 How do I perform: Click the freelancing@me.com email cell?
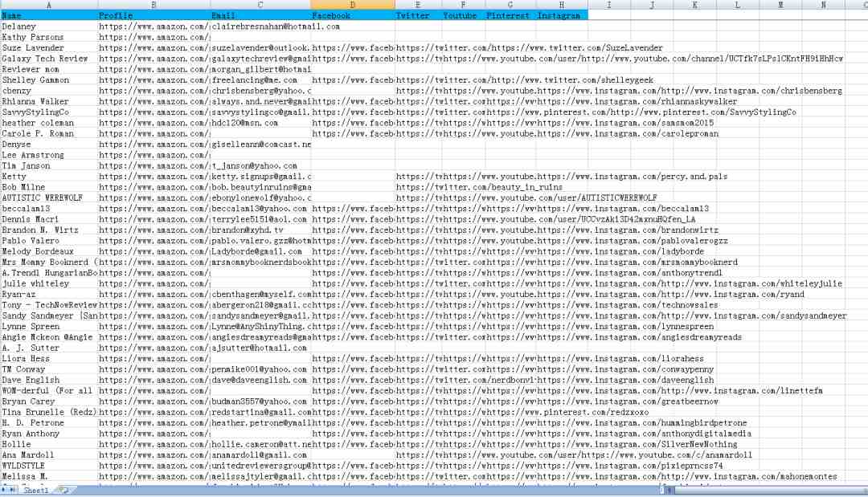click(260, 80)
